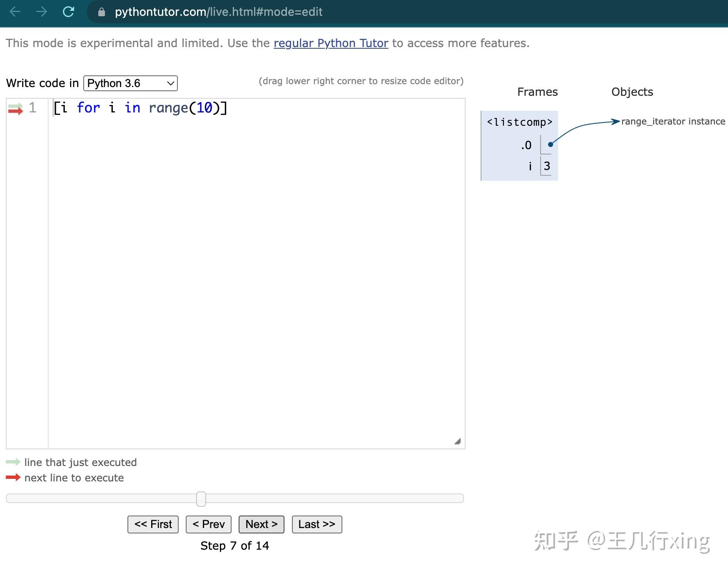Click the range_iterator instance label
728x573 pixels.
click(672, 121)
